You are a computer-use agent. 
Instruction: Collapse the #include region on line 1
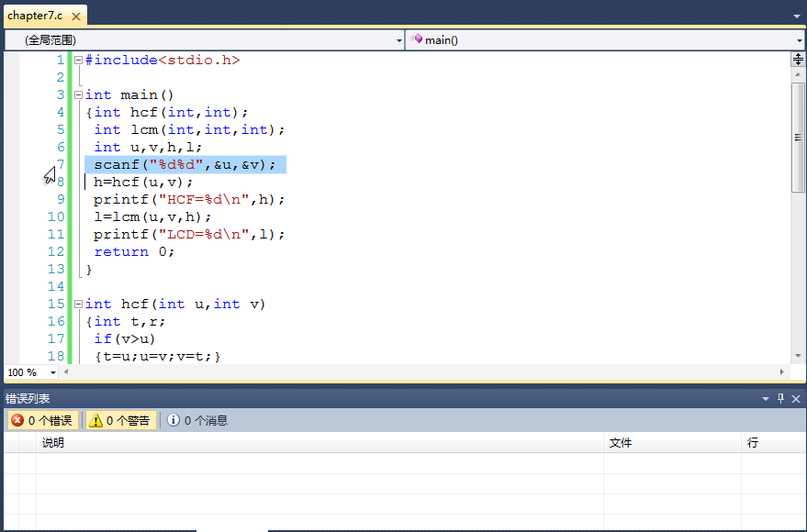click(x=78, y=61)
